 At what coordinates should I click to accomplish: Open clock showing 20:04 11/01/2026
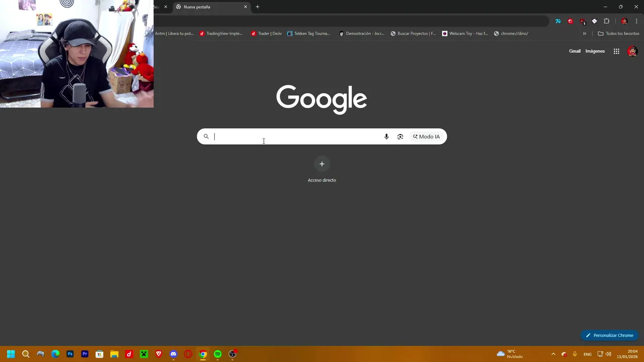627,354
